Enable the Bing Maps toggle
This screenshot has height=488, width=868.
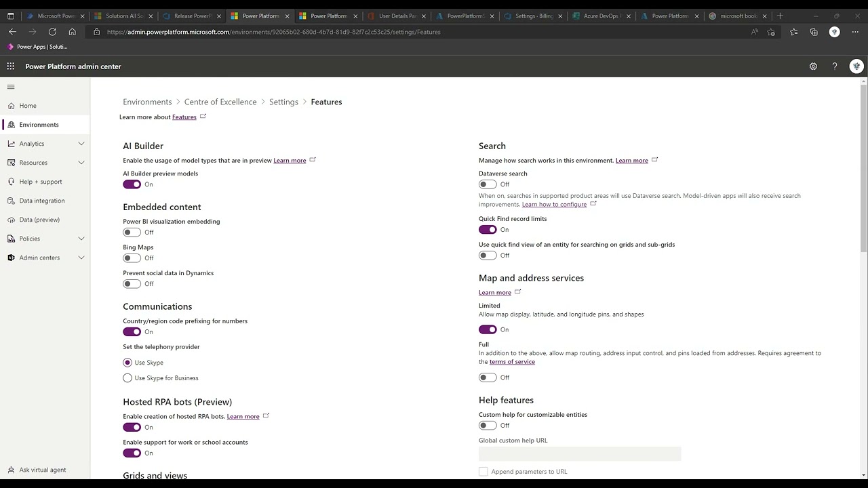coord(132,258)
